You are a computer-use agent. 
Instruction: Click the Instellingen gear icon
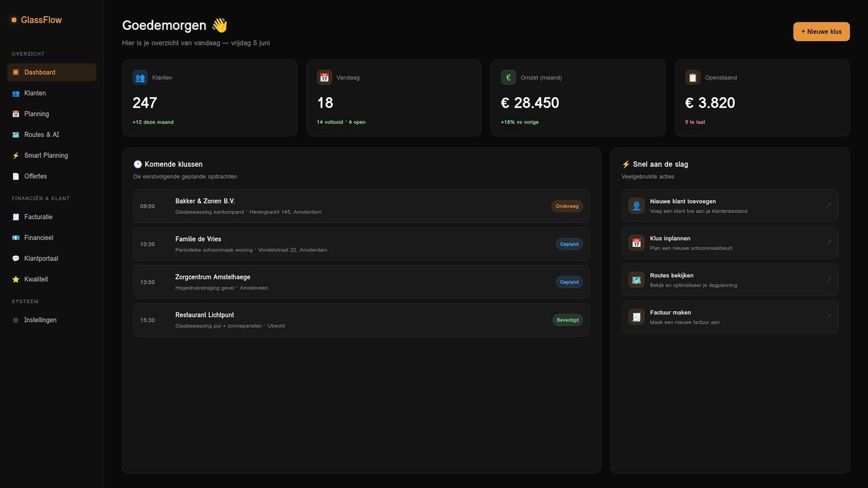16,320
